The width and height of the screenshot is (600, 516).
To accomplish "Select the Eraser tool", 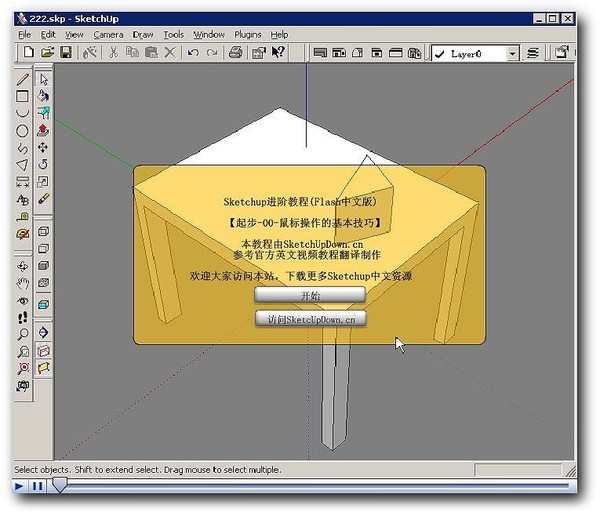I will tap(43, 199).
